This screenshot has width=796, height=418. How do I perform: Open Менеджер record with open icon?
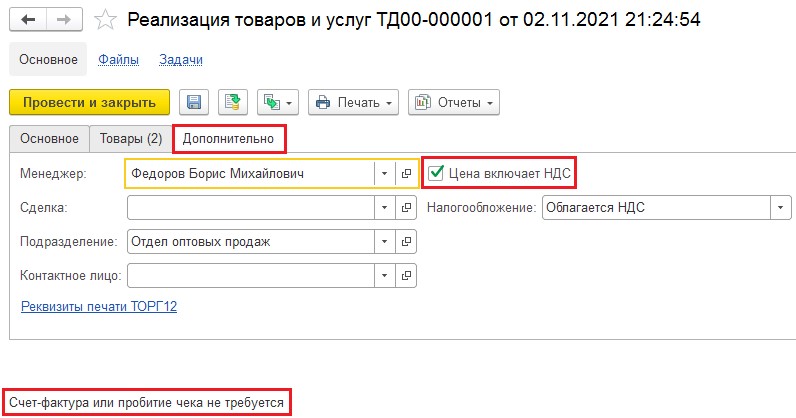tap(406, 174)
